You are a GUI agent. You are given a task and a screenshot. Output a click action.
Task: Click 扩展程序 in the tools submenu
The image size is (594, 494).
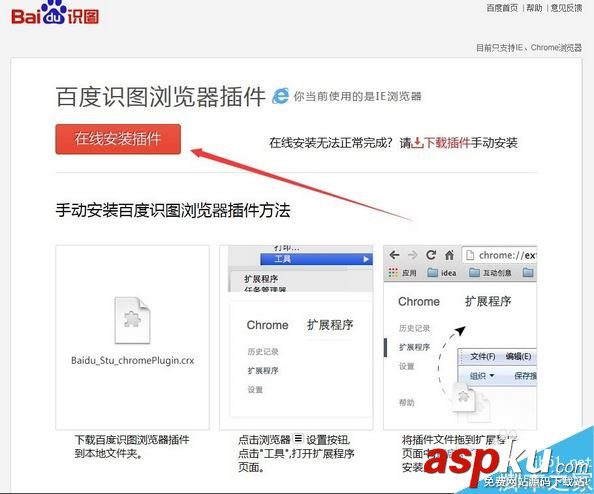pyautogui.click(x=261, y=279)
